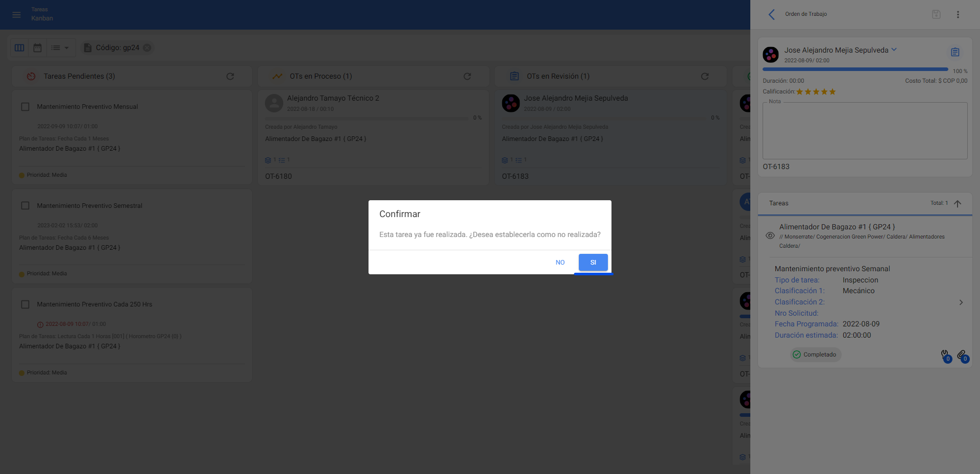980x474 pixels.
Task: Go back using the Orden de Trabajo arrow
Action: pyautogui.click(x=772, y=14)
